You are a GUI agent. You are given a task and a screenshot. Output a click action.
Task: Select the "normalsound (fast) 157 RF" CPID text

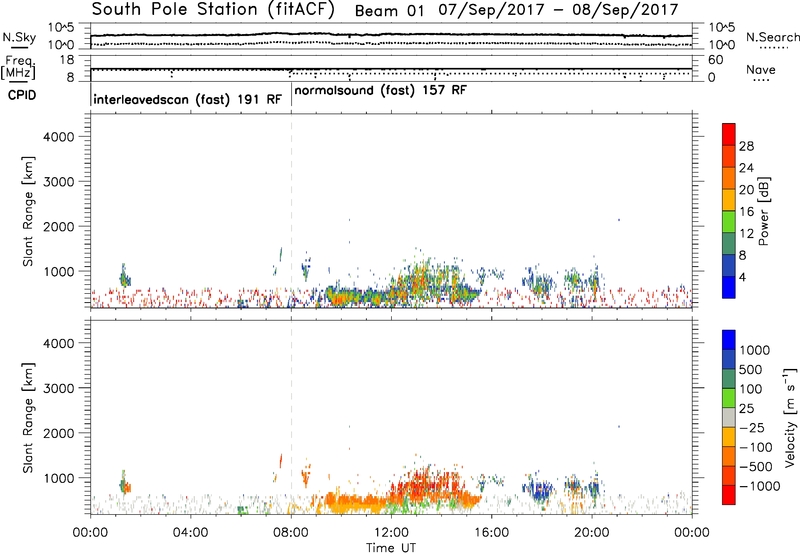pos(381,91)
